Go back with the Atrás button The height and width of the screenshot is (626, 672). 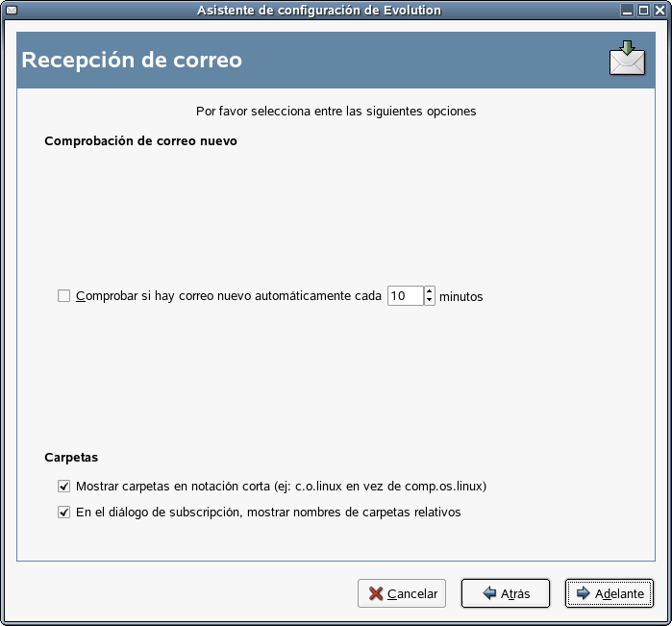tap(506, 593)
